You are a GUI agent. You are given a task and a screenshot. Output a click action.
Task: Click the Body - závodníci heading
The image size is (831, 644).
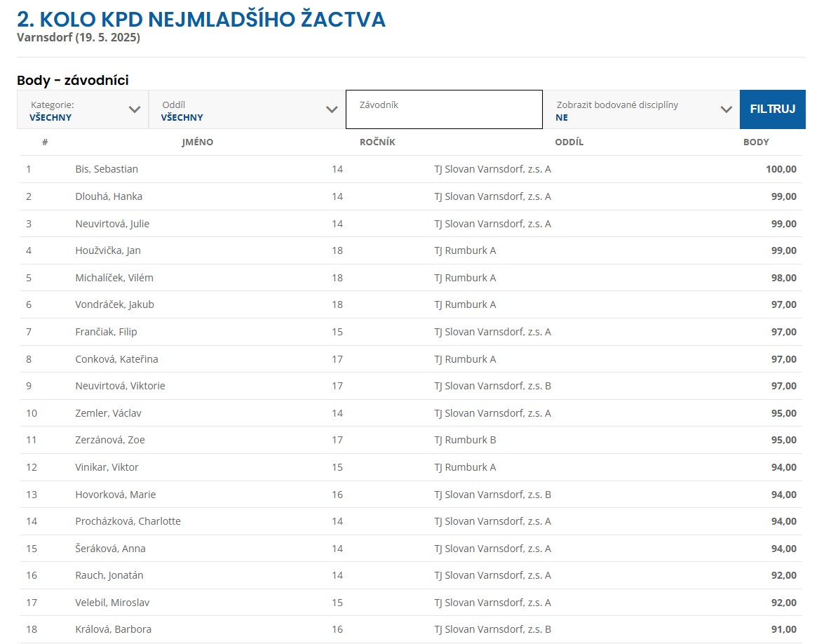73,81
